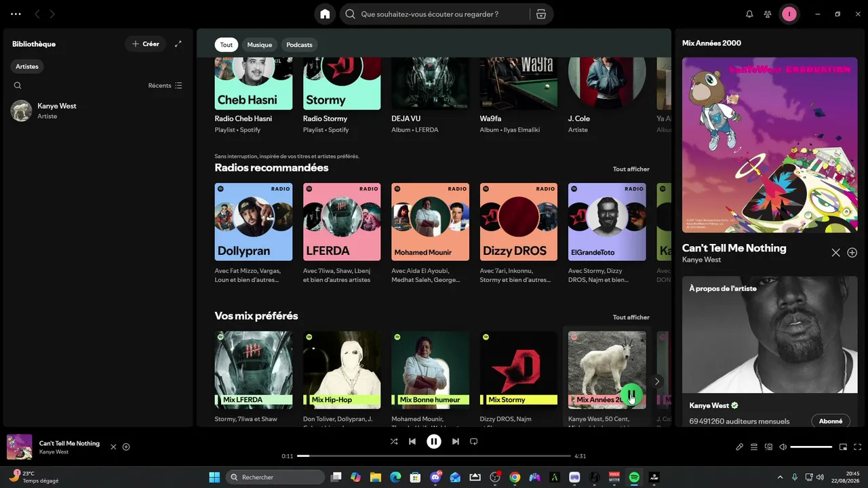Adjust the volume slider
This screenshot has height=488, width=868.
(x=811, y=447)
